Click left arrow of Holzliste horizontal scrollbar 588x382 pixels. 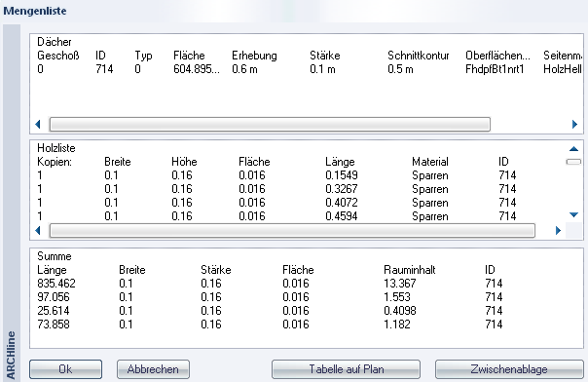point(38,230)
